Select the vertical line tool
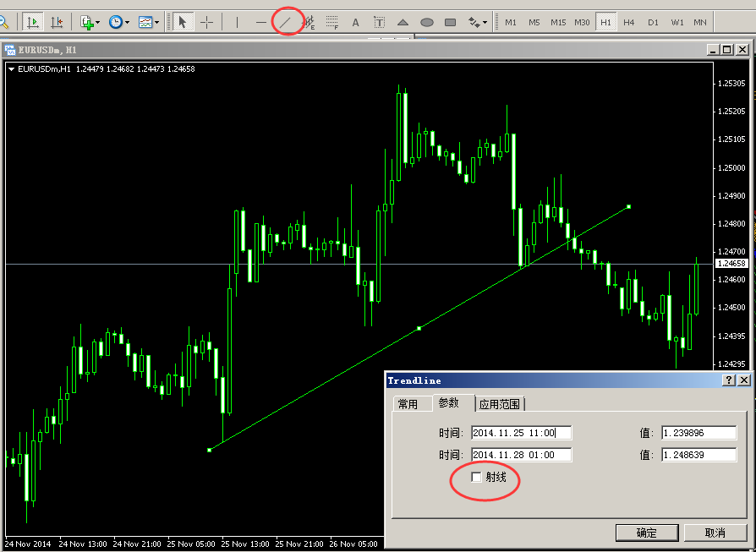 pyautogui.click(x=238, y=22)
